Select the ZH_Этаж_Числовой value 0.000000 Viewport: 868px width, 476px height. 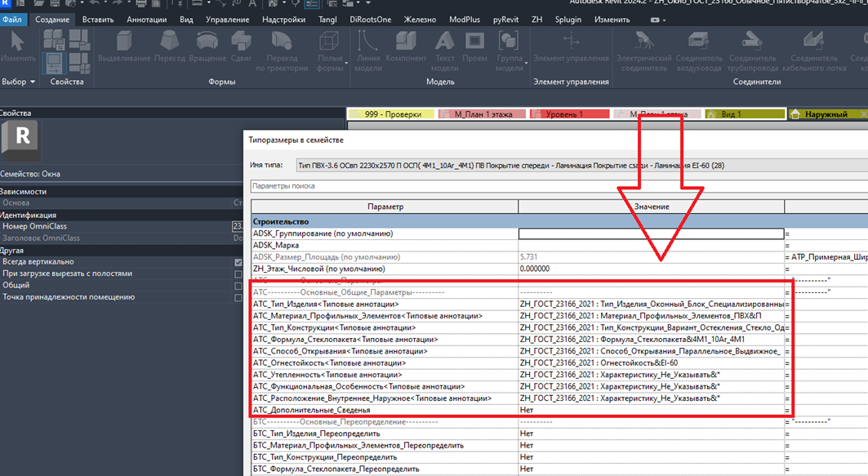[651, 269]
